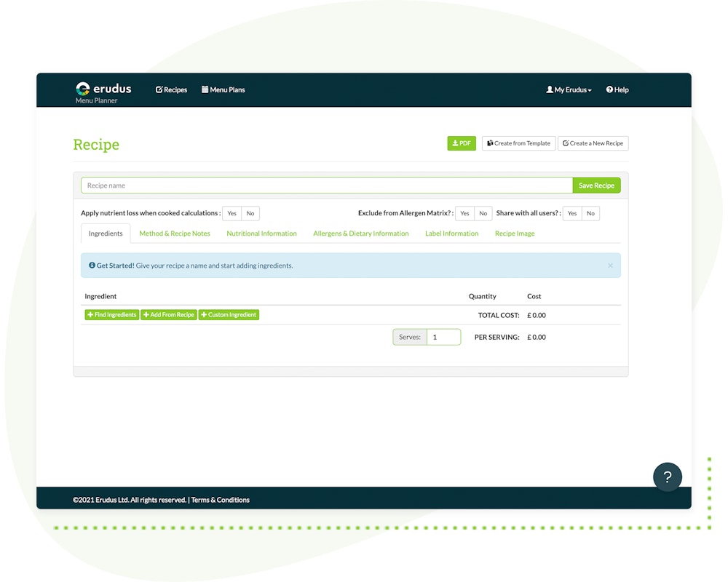Switch to the Nutritional Information tab
This screenshot has width=728, height=582.
pos(261,233)
